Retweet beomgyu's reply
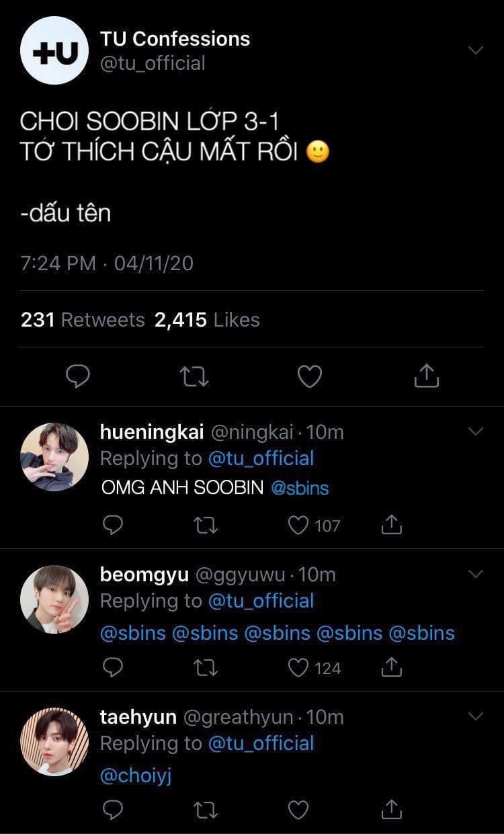The height and width of the screenshot is (834, 504). [205, 667]
